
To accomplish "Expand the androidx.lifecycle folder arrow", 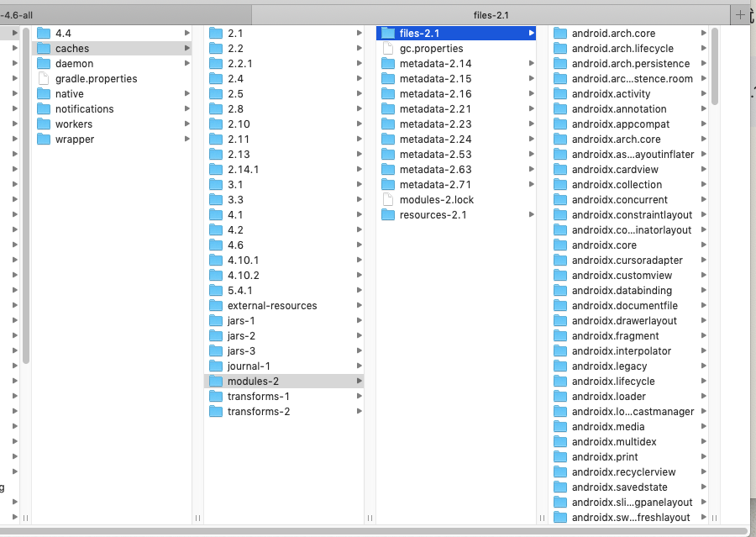I will click(703, 382).
